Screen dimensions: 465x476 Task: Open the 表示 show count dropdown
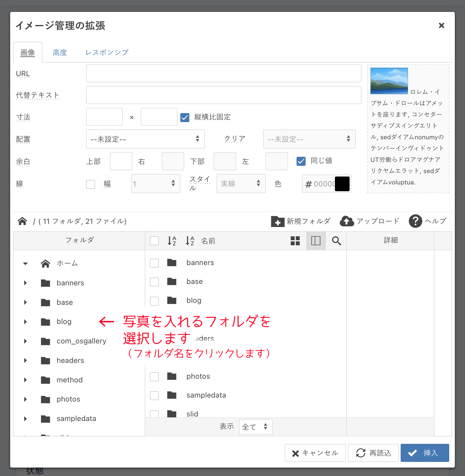click(x=255, y=427)
